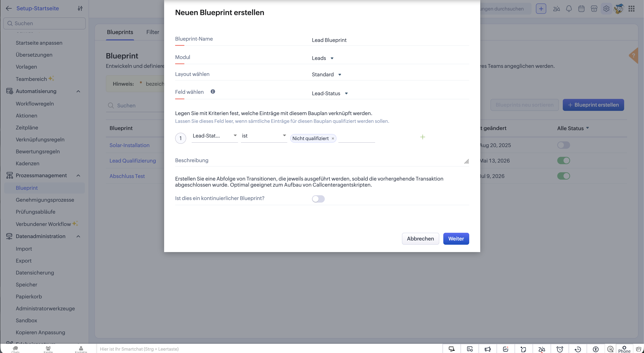Image resolution: width=644 pixels, height=353 pixels.
Task: Click the blue quick-create plus icon in header
Action: click(541, 9)
